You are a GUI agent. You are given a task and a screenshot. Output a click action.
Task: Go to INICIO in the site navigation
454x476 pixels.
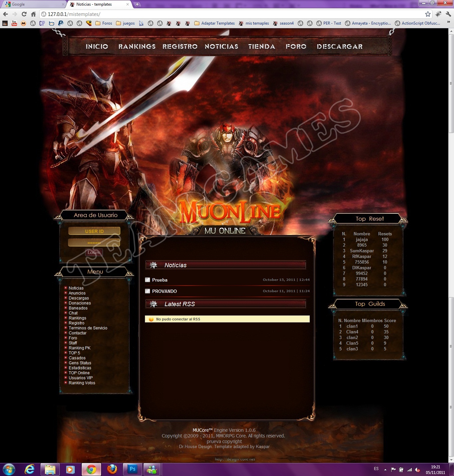coord(97,47)
